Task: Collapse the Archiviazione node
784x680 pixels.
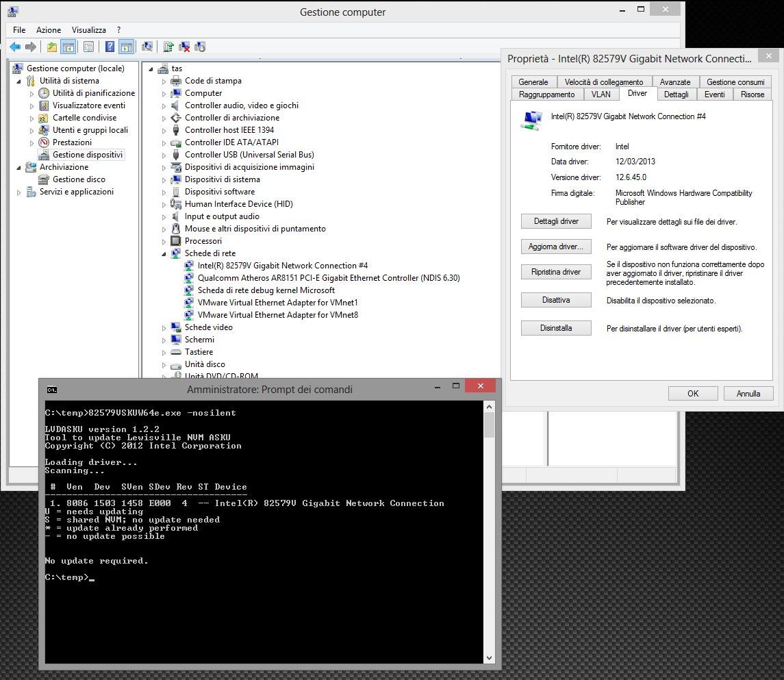Action: (x=18, y=168)
